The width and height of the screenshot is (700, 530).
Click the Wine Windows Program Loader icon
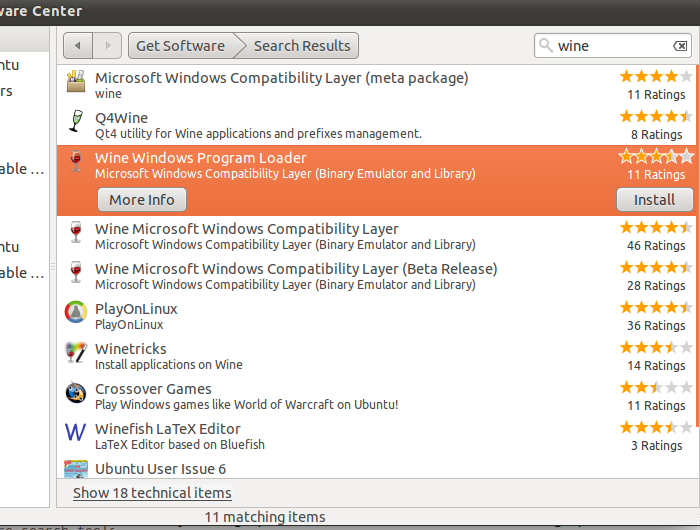tap(76, 161)
